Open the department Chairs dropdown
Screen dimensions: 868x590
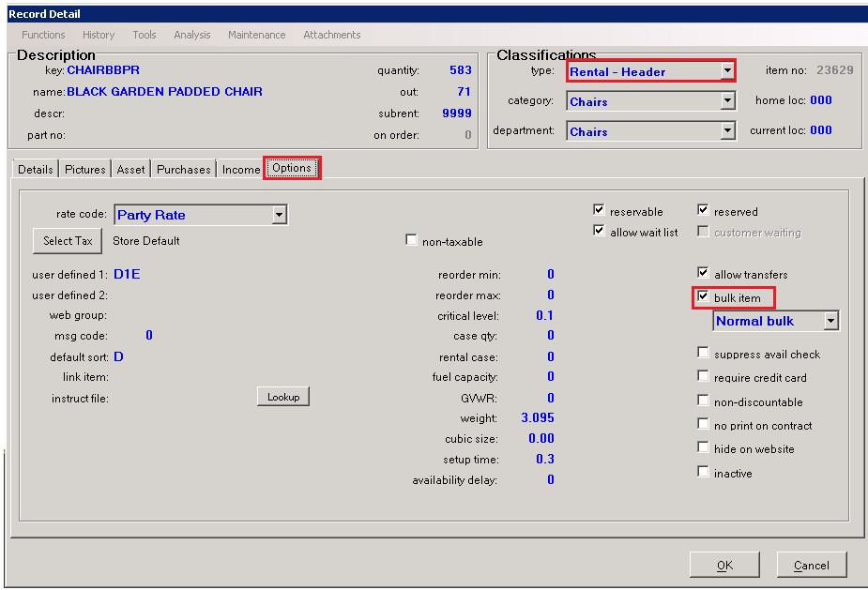tap(727, 131)
